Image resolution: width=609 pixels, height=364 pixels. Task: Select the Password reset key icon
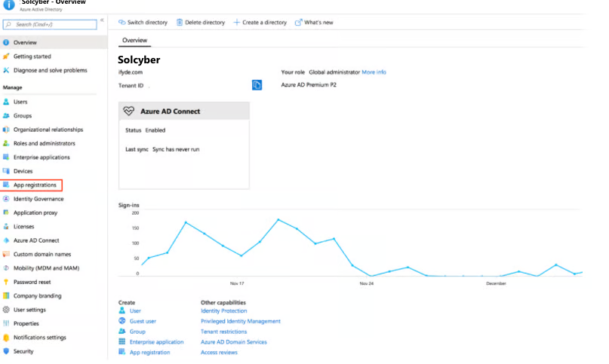pos(6,282)
